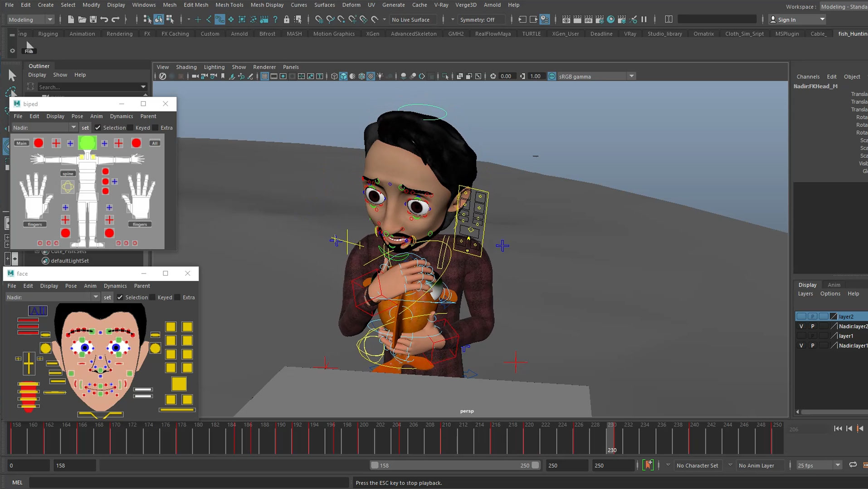
Task: Click the Undo arrow icon
Action: [x=104, y=20]
